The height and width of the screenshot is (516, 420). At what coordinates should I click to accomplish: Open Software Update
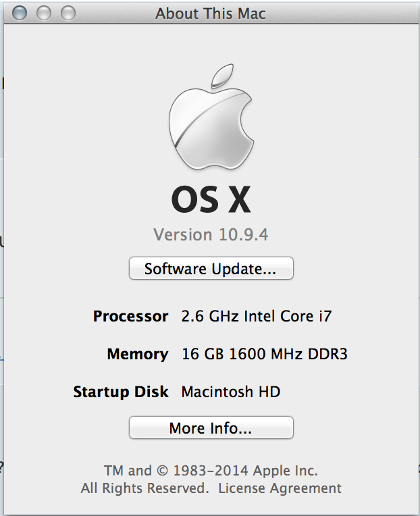[x=211, y=269]
